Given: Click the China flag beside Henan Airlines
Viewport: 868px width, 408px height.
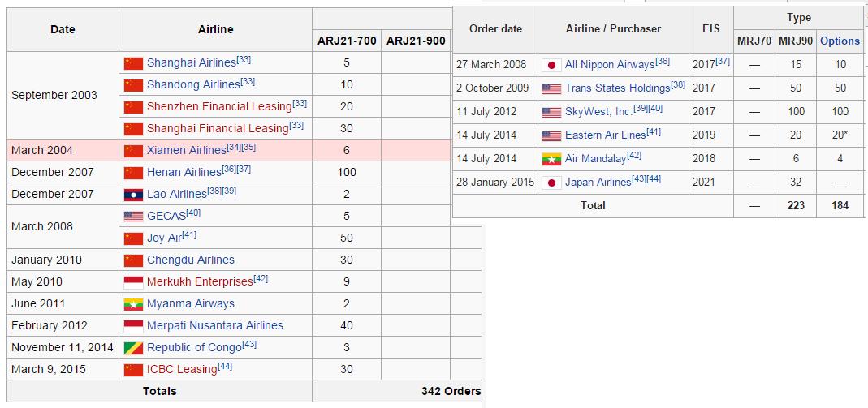Looking at the screenshot, I should pyautogui.click(x=133, y=173).
